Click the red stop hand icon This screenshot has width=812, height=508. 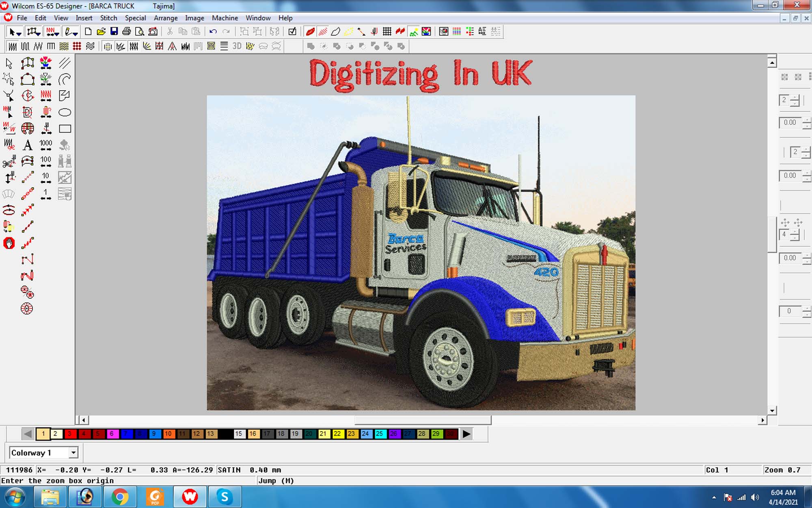coord(9,243)
